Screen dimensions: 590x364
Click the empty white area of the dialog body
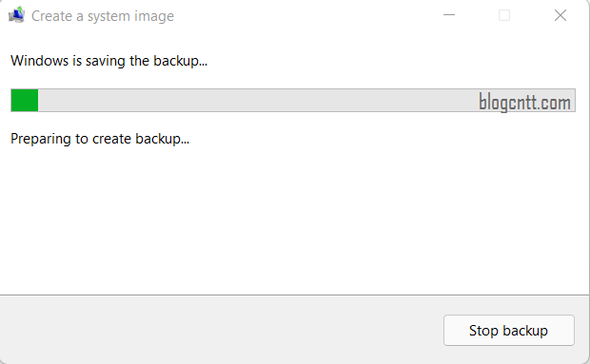293,218
